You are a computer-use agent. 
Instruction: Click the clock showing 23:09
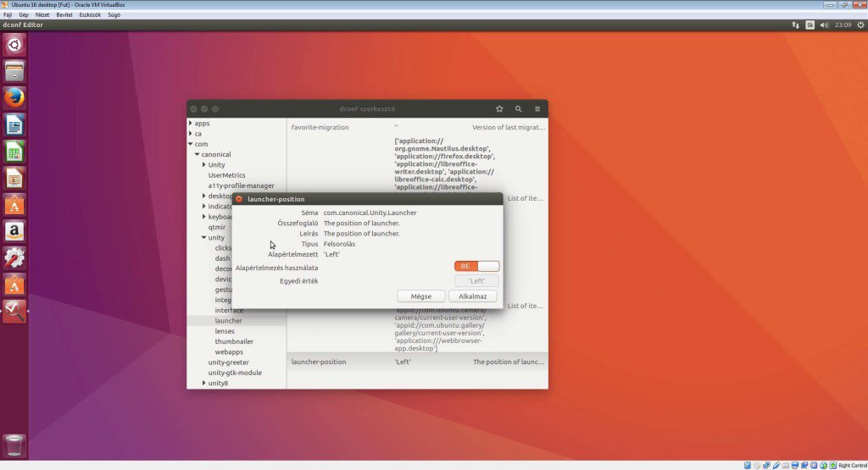coord(843,25)
